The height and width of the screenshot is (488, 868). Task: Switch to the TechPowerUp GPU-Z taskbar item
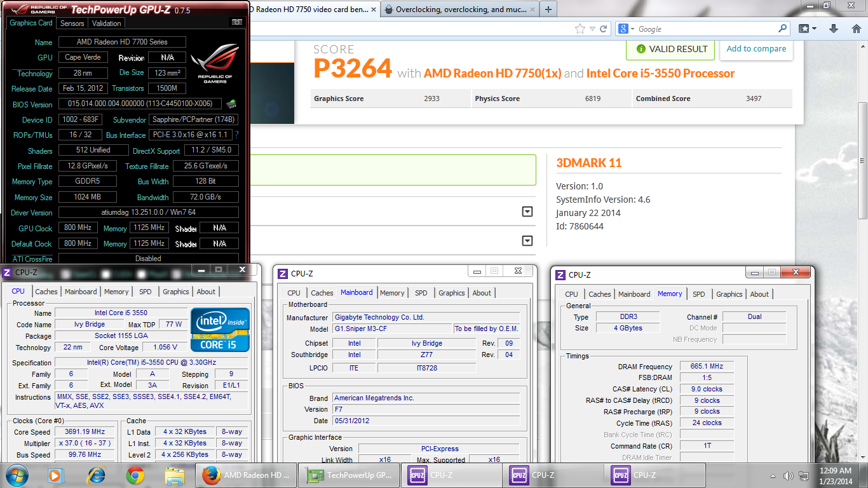tap(349, 475)
